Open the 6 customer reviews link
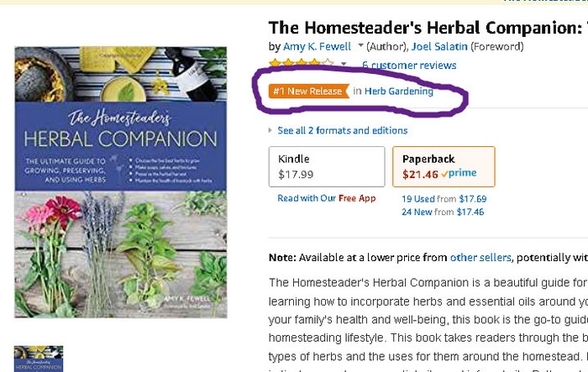The width and height of the screenshot is (588, 372). click(x=409, y=65)
